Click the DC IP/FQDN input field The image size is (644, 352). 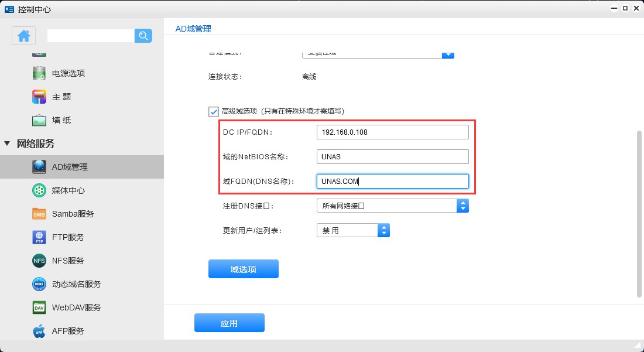pos(392,132)
